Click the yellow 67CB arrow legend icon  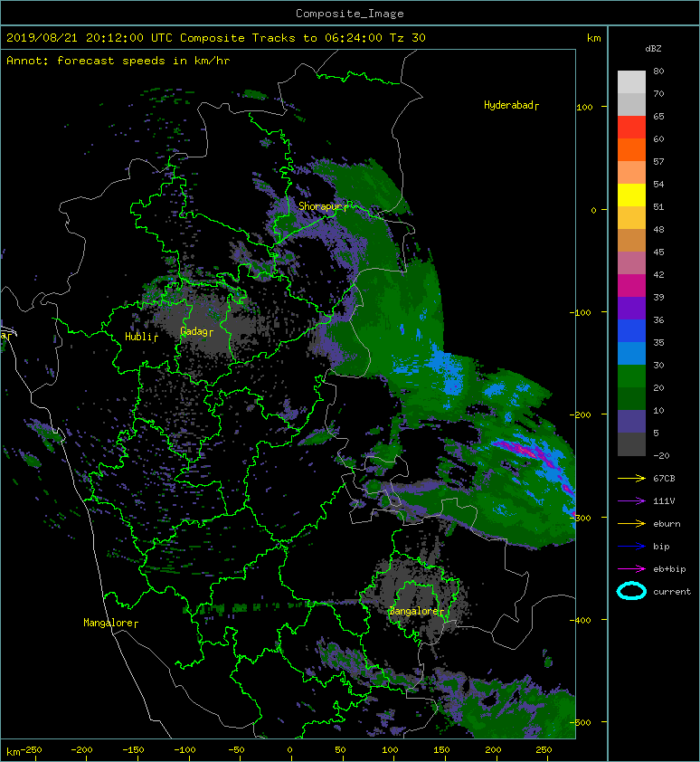(631, 478)
